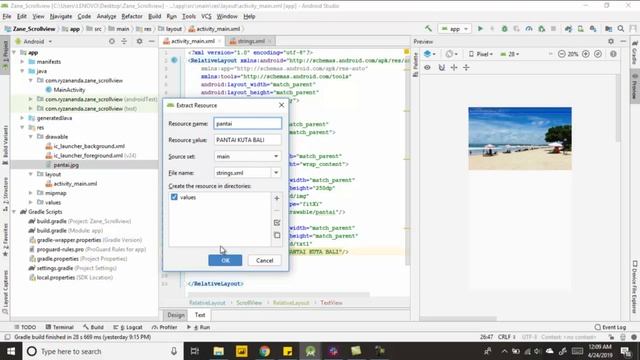Expand the values folder in tree
Viewport: 640px width, 360px height.
(x=31, y=202)
